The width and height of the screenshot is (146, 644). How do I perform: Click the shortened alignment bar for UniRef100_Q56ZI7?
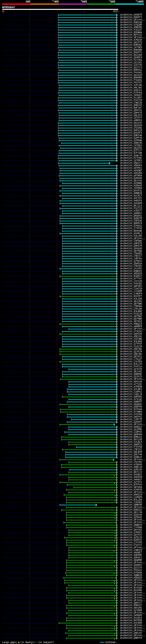84,163
